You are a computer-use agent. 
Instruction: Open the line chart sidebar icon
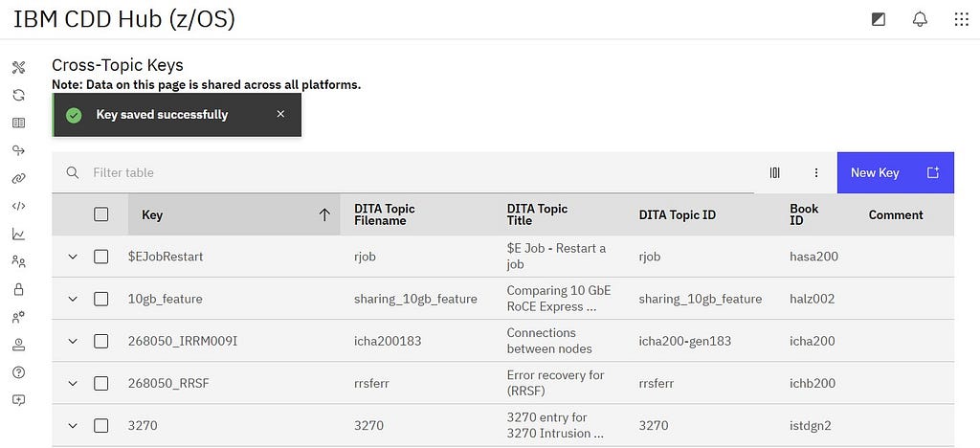[18, 234]
